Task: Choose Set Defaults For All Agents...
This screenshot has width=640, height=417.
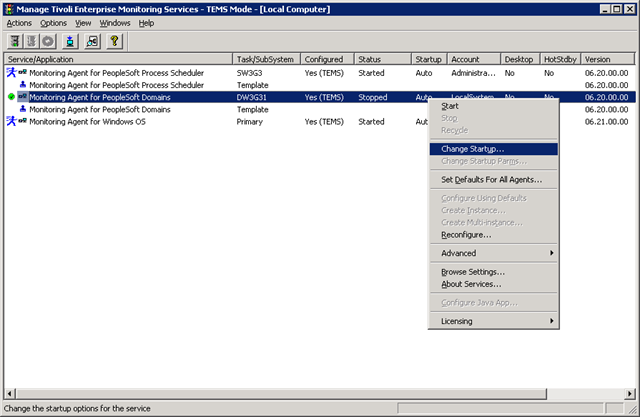Action: click(493, 180)
